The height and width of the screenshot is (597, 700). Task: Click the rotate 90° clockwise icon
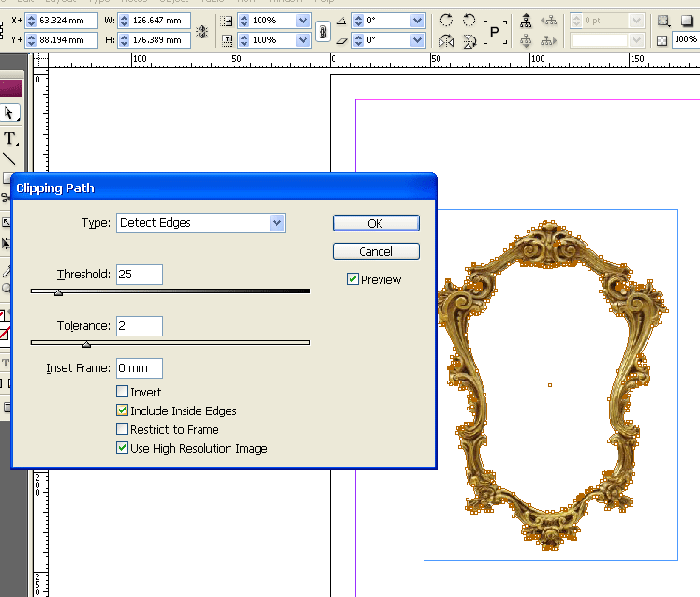coord(446,21)
